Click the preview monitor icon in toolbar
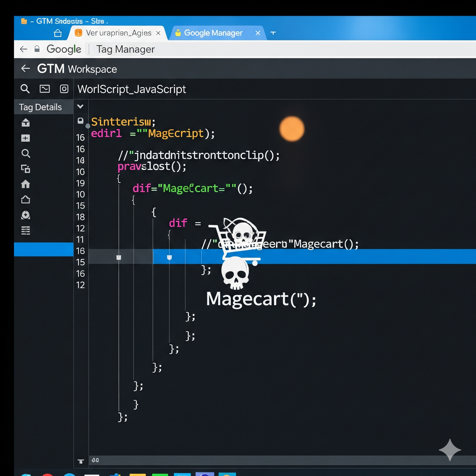The height and width of the screenshot is (476, 476). point(45,89)
